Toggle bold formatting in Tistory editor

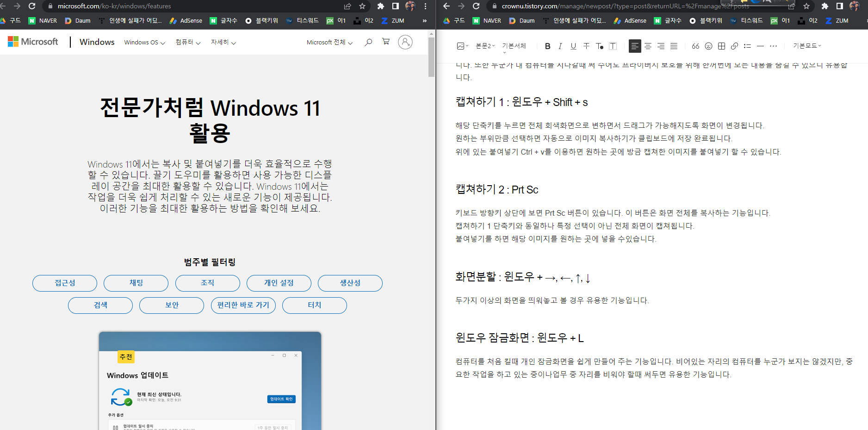click(x=547, y=46)
